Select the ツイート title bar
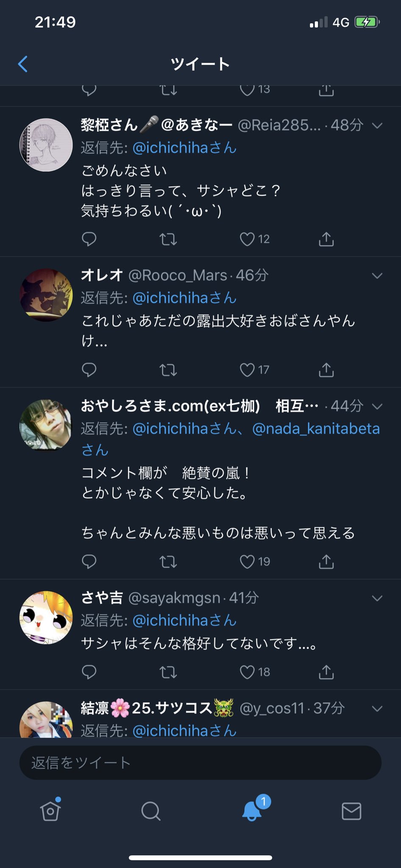The width and height of the screenshot is (401, 868). (x=200, y=64)
